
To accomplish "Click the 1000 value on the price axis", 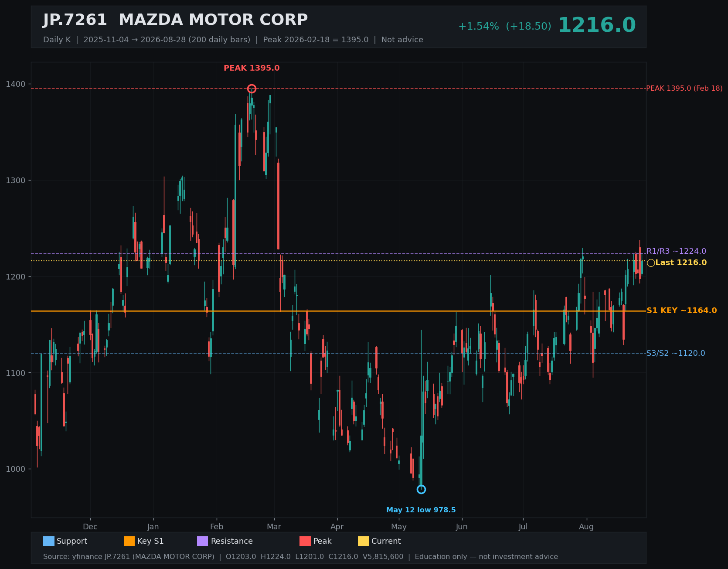I will 16,469.
